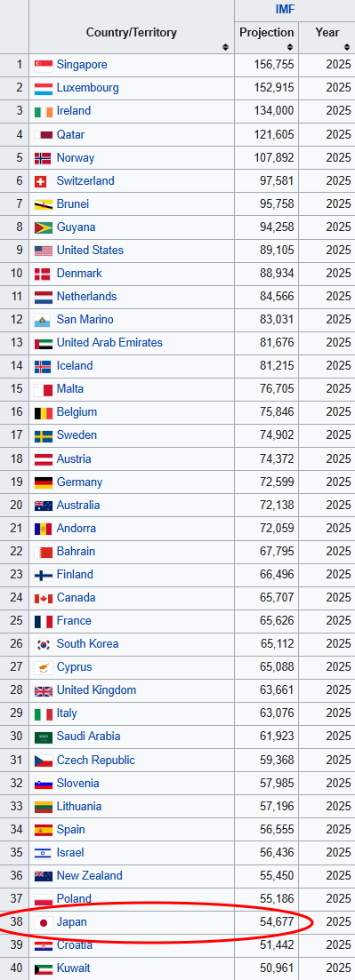
Task: Sort by Year column arrows
Action: click(346, 47)
